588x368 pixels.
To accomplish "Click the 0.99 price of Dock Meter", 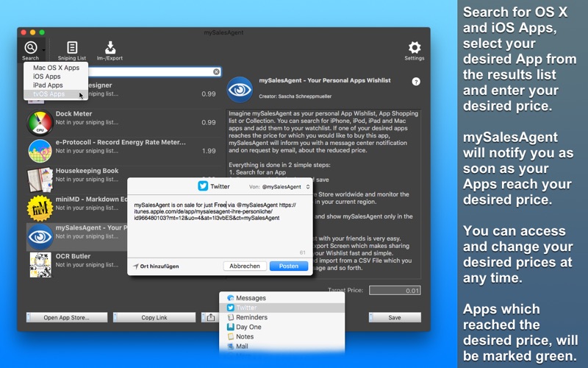I will [x=209, y=122].
